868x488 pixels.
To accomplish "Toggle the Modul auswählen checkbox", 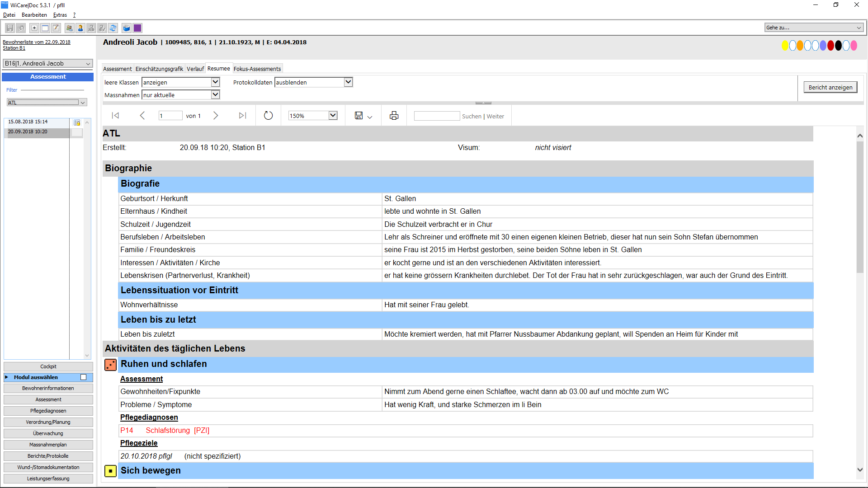I will [x=83, y=377].
